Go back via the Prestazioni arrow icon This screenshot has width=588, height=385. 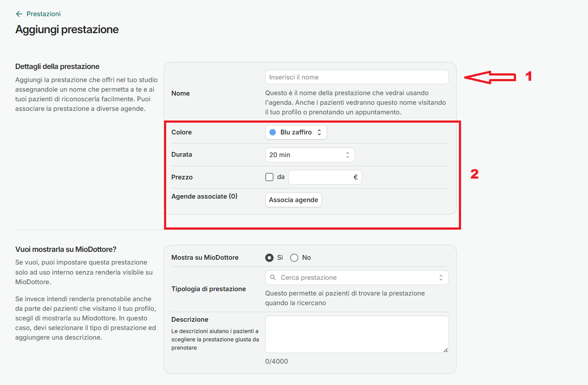click(19, 14)
